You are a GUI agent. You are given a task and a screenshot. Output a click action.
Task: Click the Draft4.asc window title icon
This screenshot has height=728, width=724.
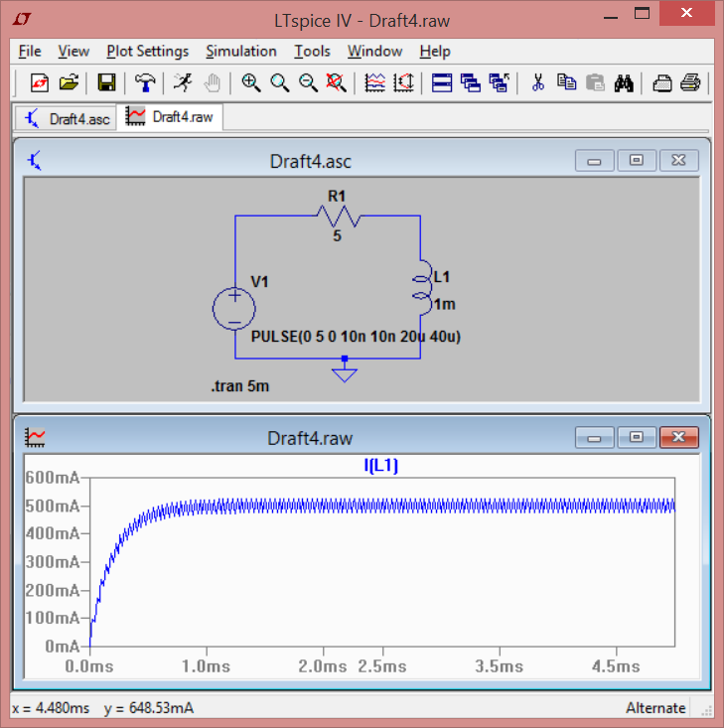(x=35, y=161)
